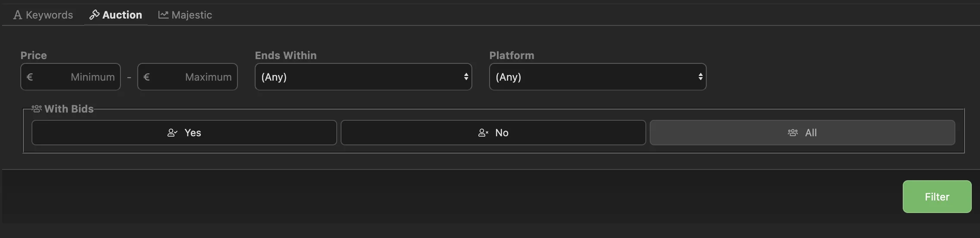Click the Auction gavel icon
Viewport: 980px width, 238px height.
[95, 15]
